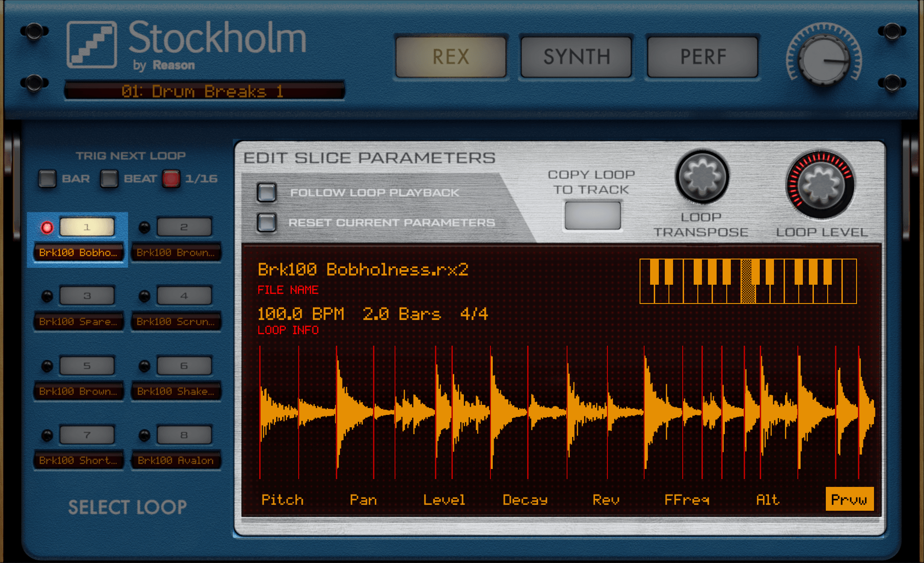
Task: Switch to the PERF tab
Action: [702, 57]
